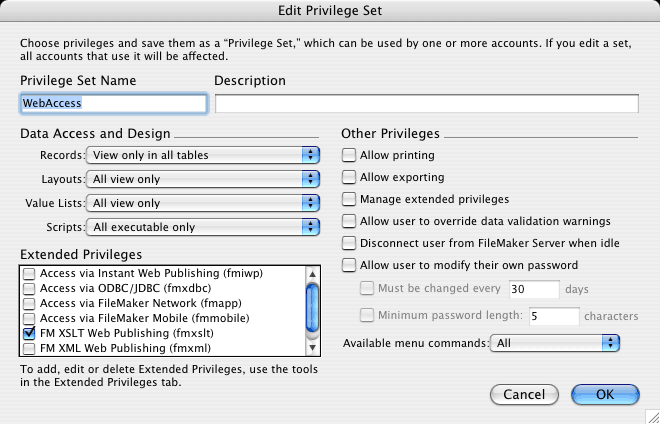Expand the Value Lists dropdown
This screenshot has width=660, height=424.
tap(203, 203)
